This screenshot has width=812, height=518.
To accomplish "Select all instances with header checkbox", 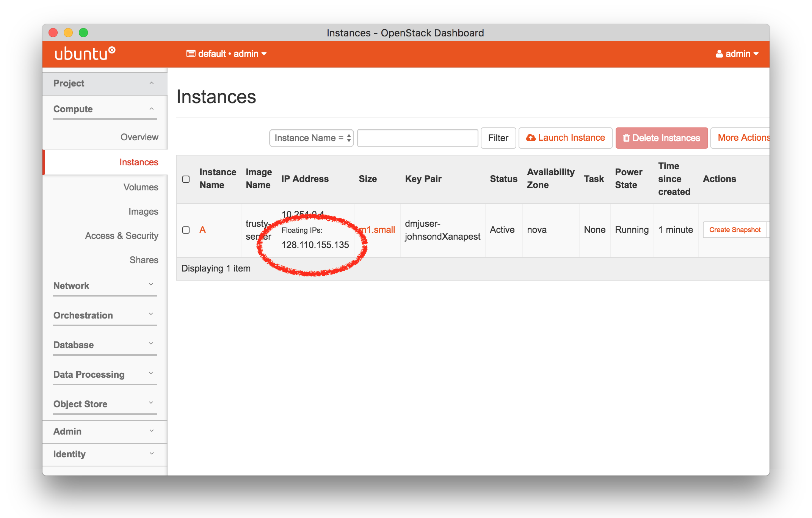I will pyautogui.click(x=186, y=179).
